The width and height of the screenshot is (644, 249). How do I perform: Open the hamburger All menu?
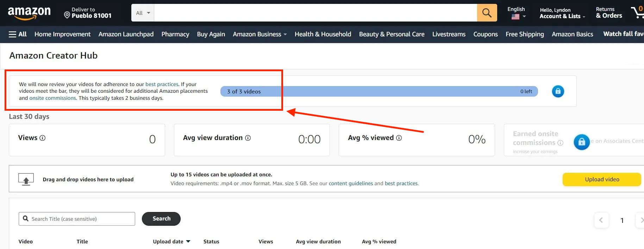pos(18,34)
